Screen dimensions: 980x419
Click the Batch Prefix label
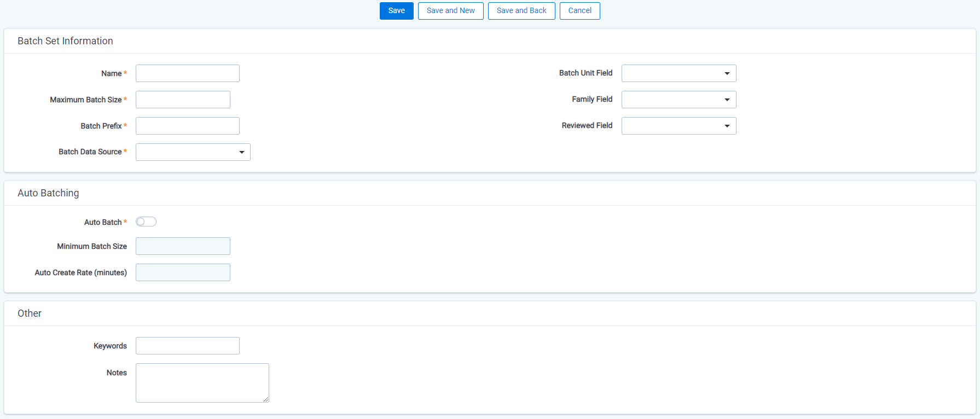coord(101,126)
